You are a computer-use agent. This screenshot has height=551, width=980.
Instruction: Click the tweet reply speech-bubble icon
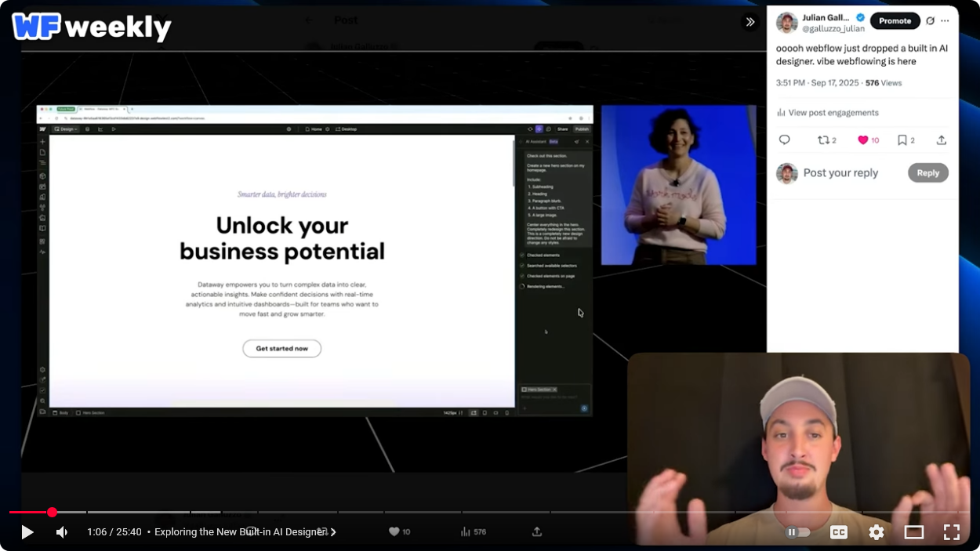[x=785, y=140]
